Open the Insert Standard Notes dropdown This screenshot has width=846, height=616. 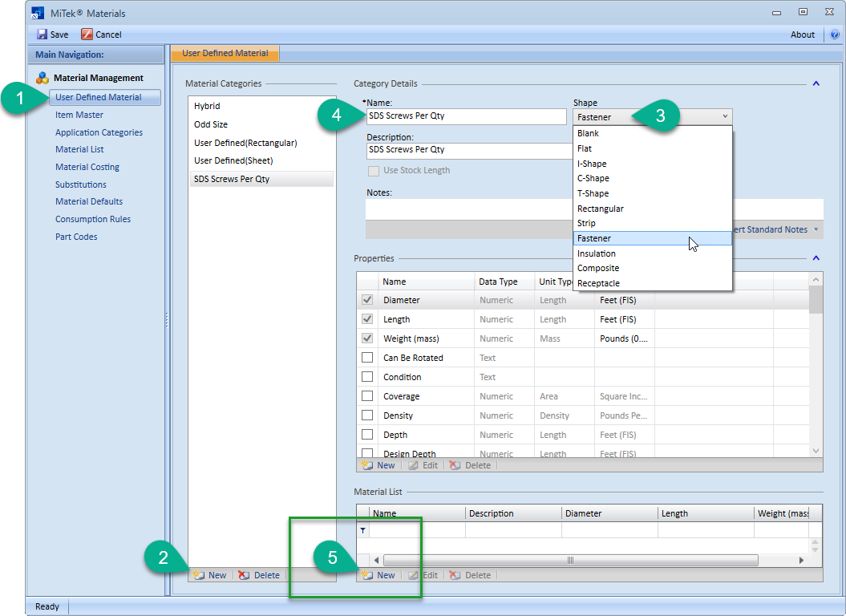pyautogui.click(x=816, y=229)
